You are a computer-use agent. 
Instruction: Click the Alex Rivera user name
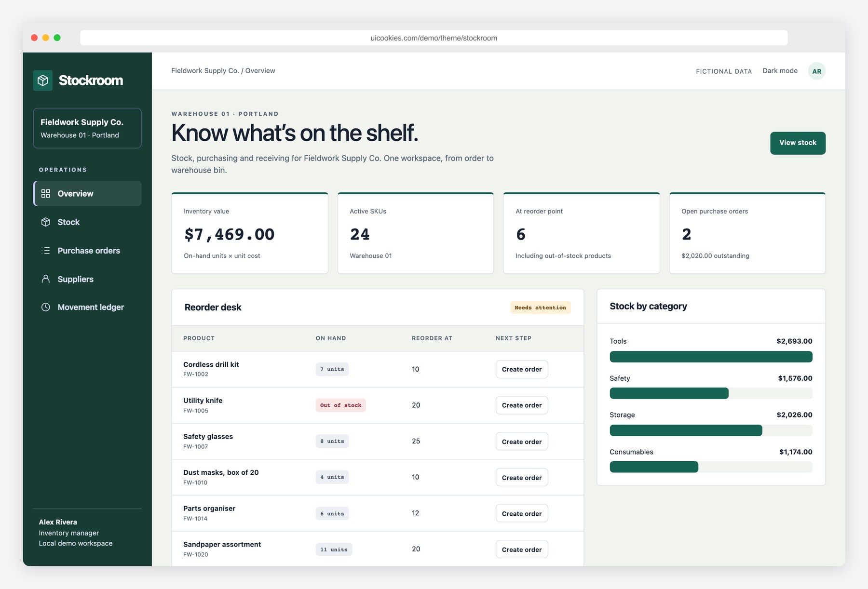coord(58,522)
